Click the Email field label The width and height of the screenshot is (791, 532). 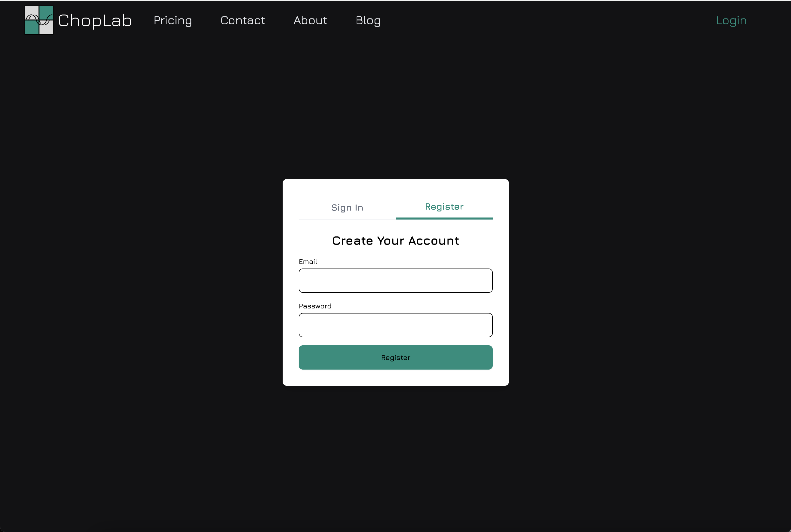point(308,262)
